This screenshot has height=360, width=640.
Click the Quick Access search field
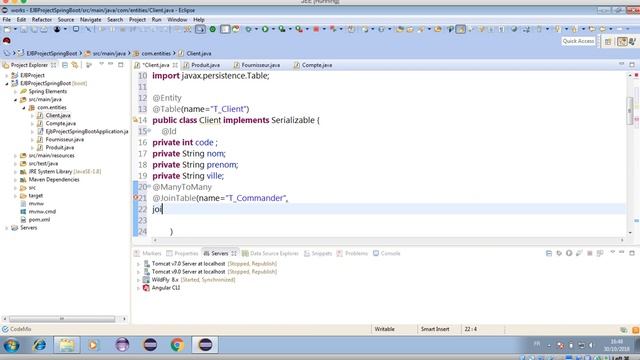point(578,41)
